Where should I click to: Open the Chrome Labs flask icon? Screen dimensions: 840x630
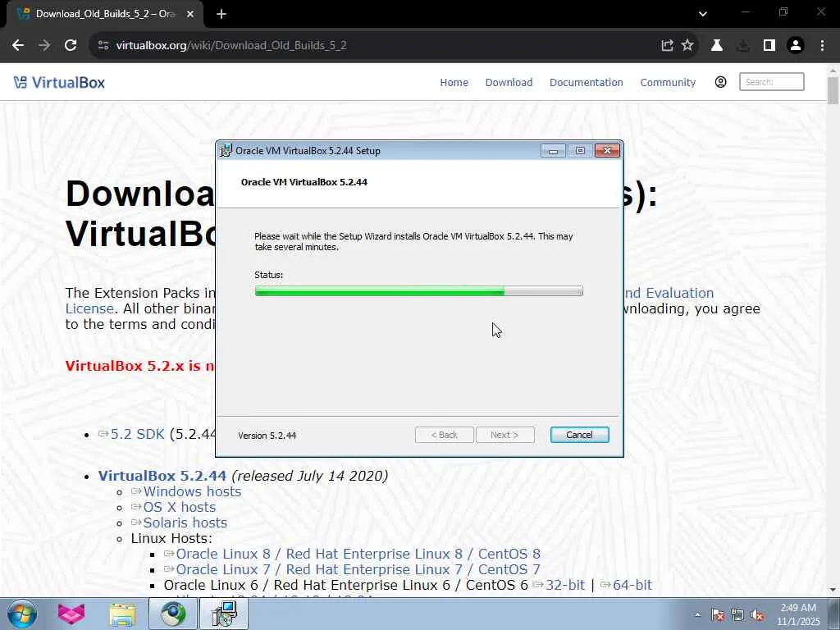click(x=717, y=46)
